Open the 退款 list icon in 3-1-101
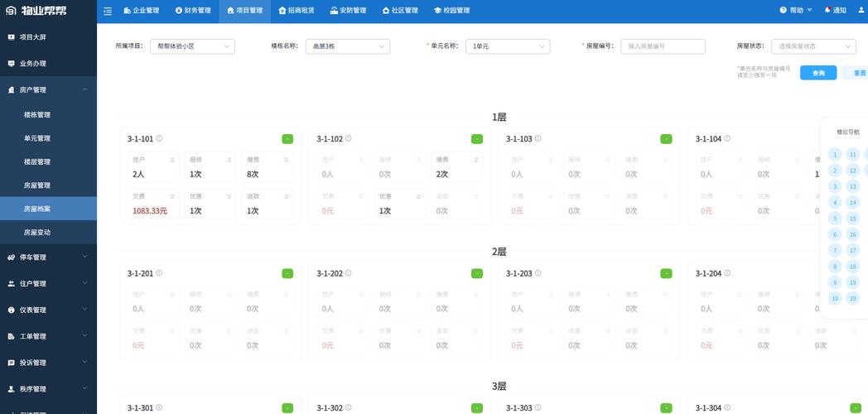868x414 pixels. pyautogui.click(x=287, y=196)
